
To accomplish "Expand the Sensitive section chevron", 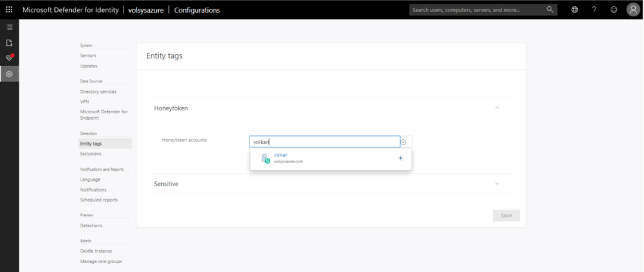I will tap(497, 184).
